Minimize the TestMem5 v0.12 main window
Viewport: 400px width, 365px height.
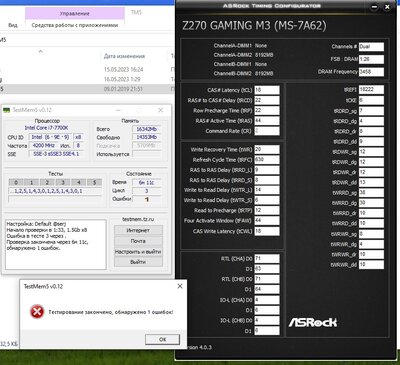pyautogui.click(x=118, y=110)
